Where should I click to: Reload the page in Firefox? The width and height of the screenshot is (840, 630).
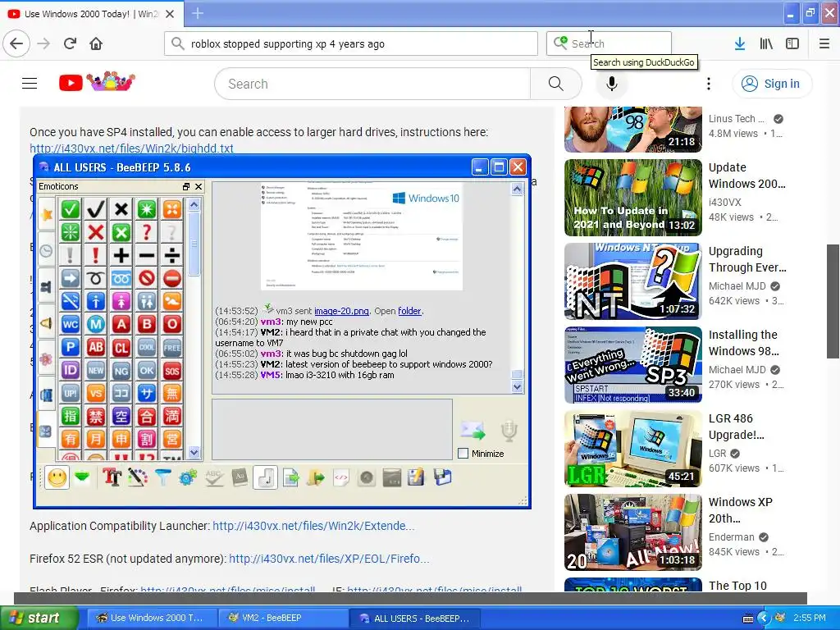pyautogui.click(x=70, y=44)
